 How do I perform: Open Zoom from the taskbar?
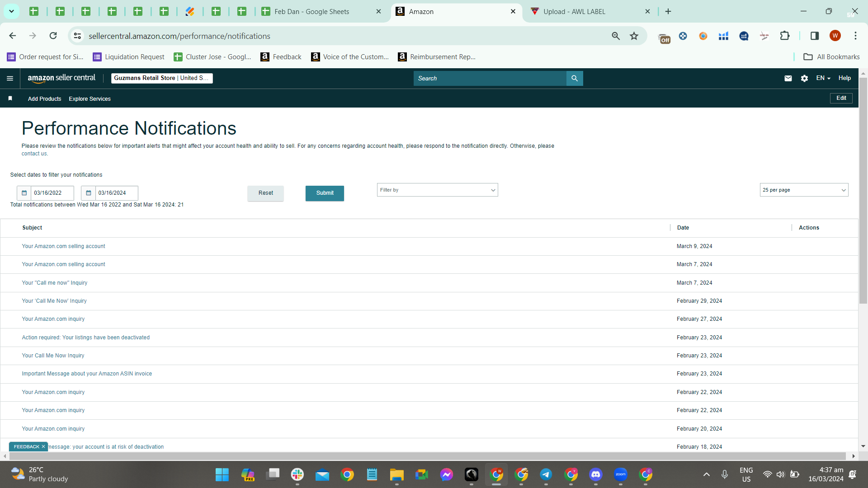621,474
